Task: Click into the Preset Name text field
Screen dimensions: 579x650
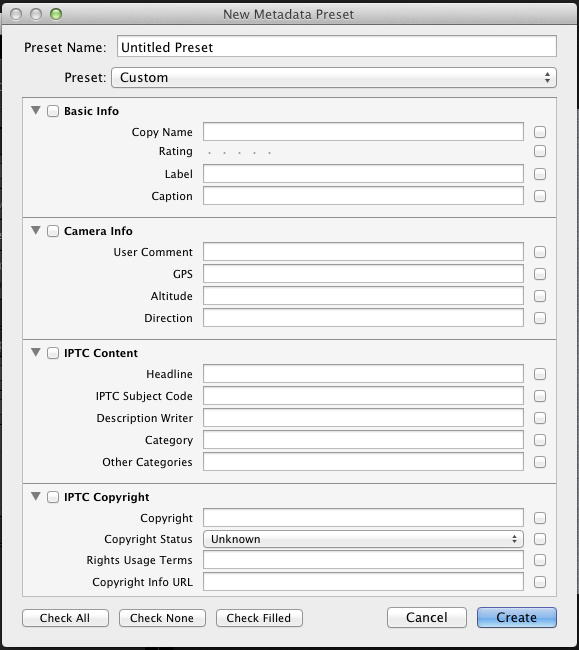Action: click(x=337, y=46)
